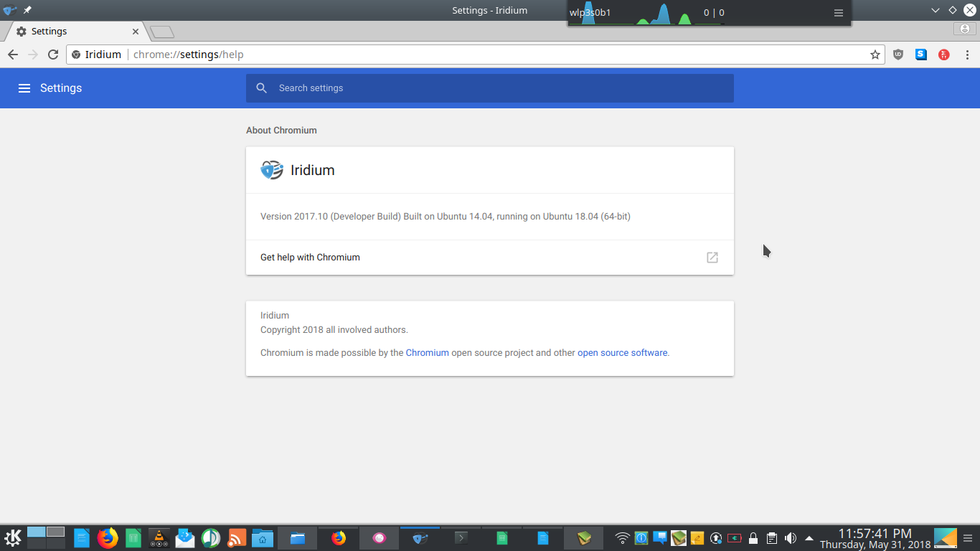Click the lock tray icon
Screen dimensions: 980x551
click(753, 538)
